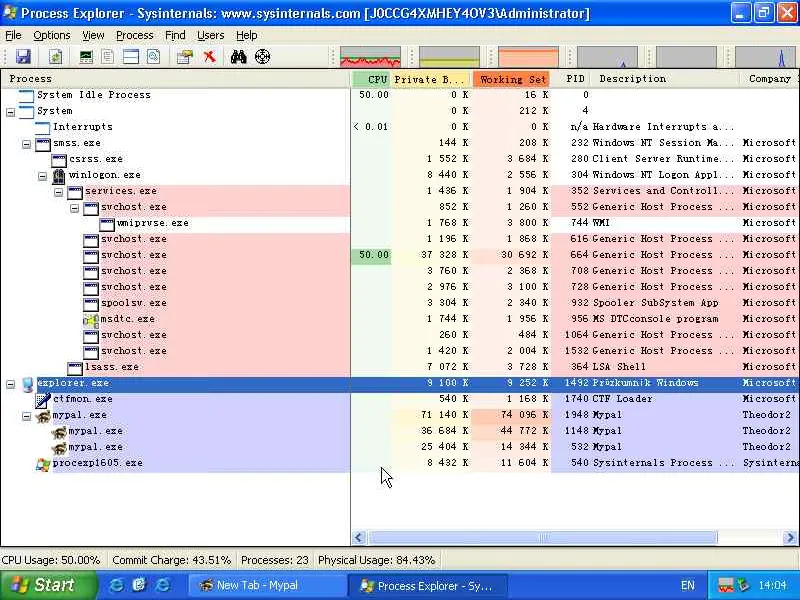This screenshot has width=800, height=600.
Task: Click the DLL/Handle view toolbar icon
Action: point(154,57)
